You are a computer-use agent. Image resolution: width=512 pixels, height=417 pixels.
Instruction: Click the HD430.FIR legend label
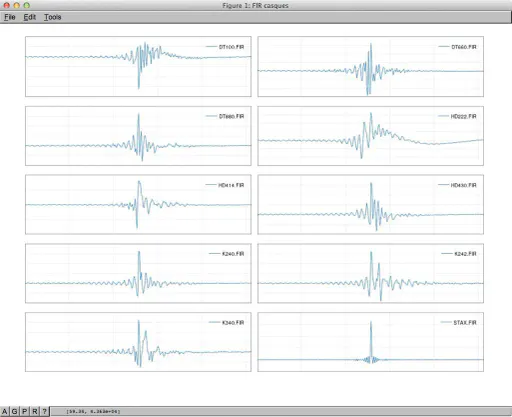pyautogui.click(x=463, y=185)
